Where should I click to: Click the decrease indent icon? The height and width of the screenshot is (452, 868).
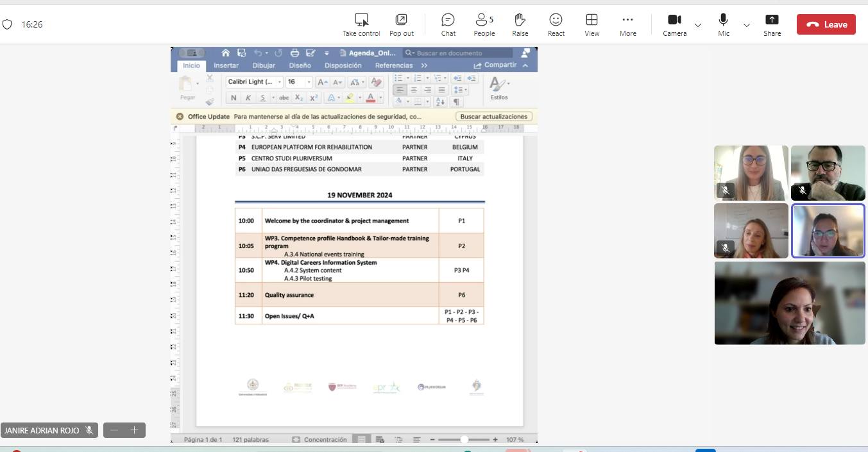coord(458,78)
